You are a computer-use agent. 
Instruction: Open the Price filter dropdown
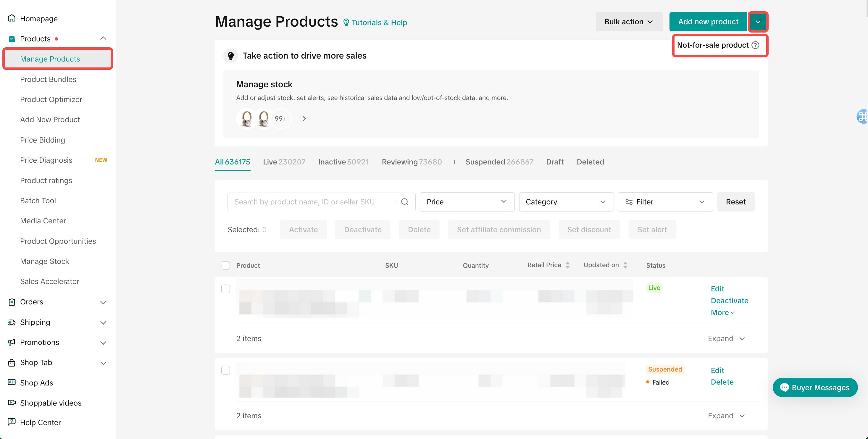[x=467, y=202]
